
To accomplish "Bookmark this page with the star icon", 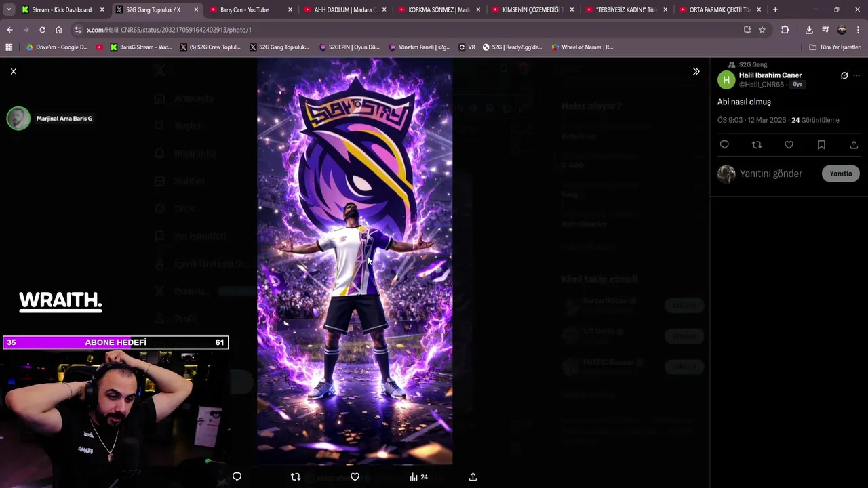I will [x=762, y=30].
